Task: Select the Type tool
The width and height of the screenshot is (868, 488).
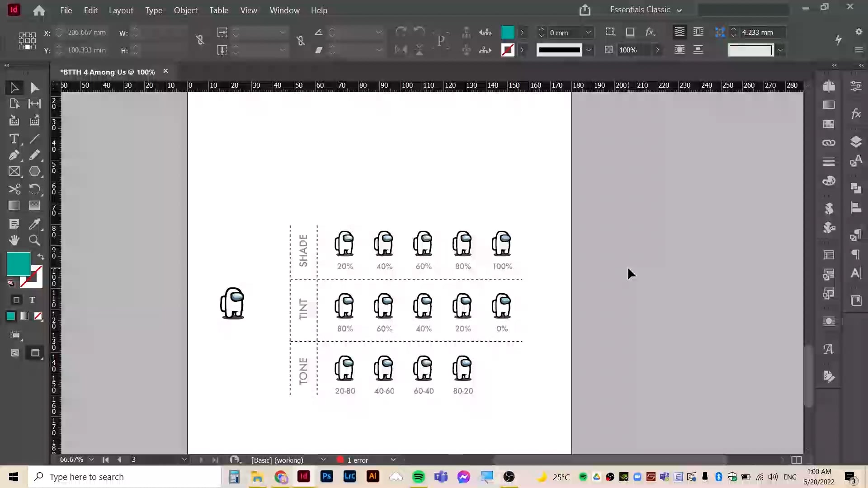Action: point(14,139)
